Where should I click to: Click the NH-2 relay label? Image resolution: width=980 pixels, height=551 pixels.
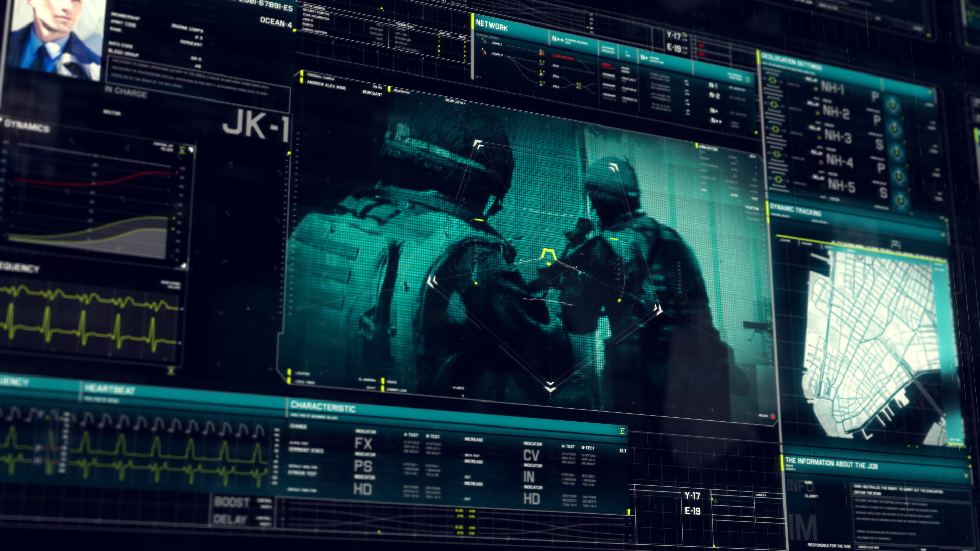click(836, 112)
